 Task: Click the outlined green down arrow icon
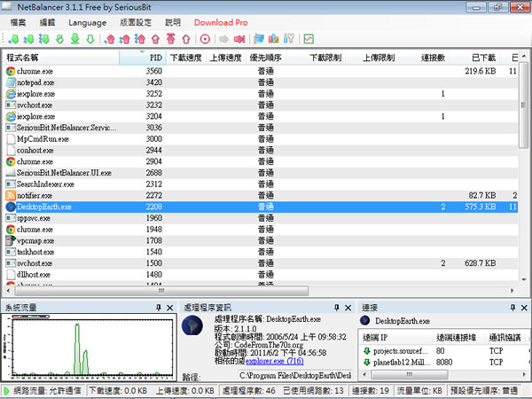tap(90, 39)
